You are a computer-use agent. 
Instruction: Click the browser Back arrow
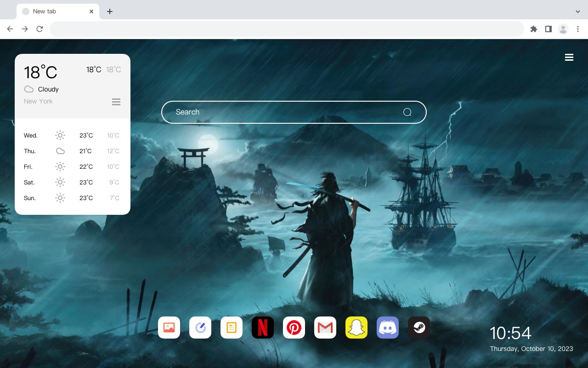tap(10, 29)
